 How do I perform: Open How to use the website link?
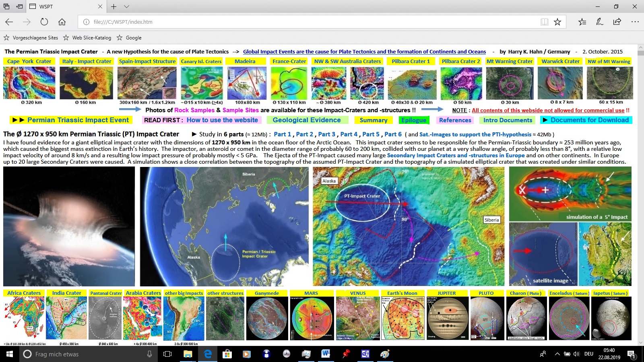tap(222, 120)
